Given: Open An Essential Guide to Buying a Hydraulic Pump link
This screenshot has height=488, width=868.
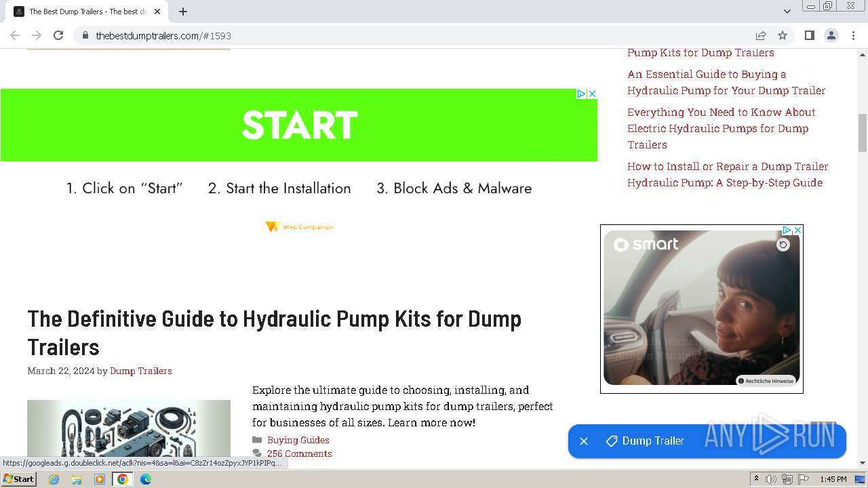Looking at the screenshot, I should [x=726, y=82].
